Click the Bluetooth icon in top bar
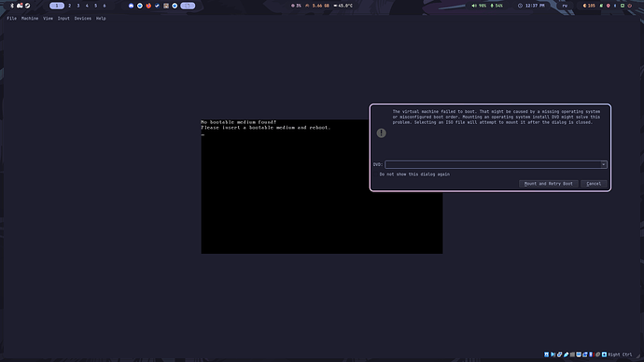The width and height of the screenshot is (644, 362). (x=12, y=6)
